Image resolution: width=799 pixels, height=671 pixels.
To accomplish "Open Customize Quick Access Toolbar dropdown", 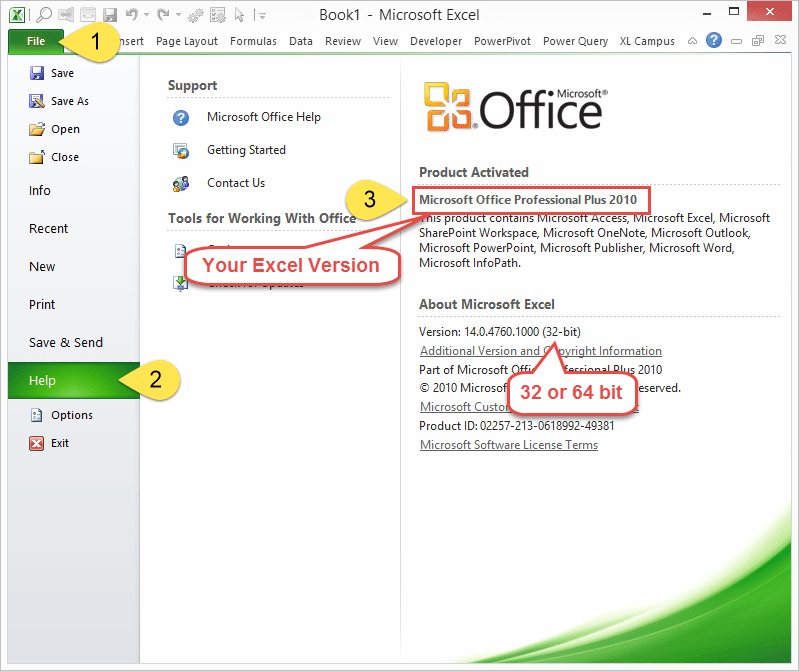I will pyautogui.click(x=261, y=15).
